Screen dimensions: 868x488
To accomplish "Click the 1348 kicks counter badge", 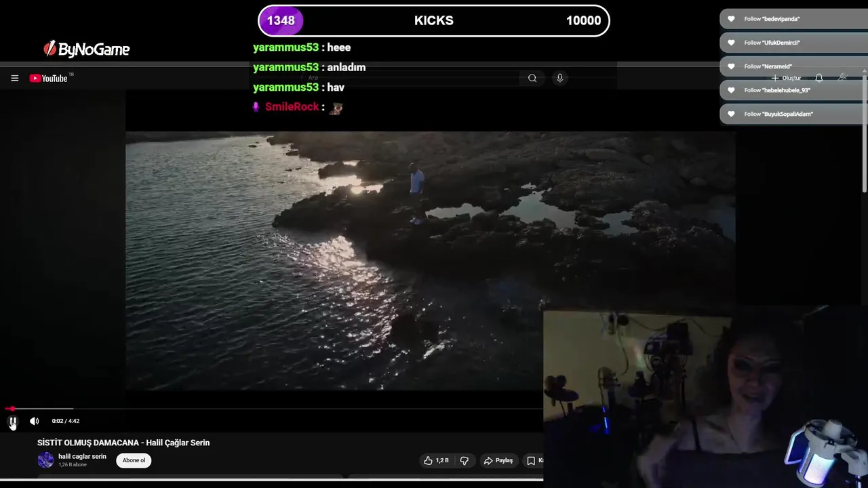I will (281, 20).
